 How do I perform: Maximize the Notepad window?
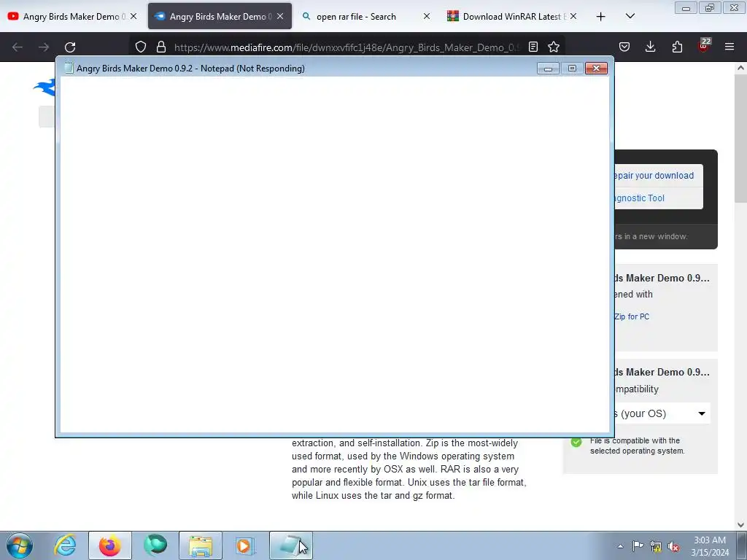click(572, 69)
